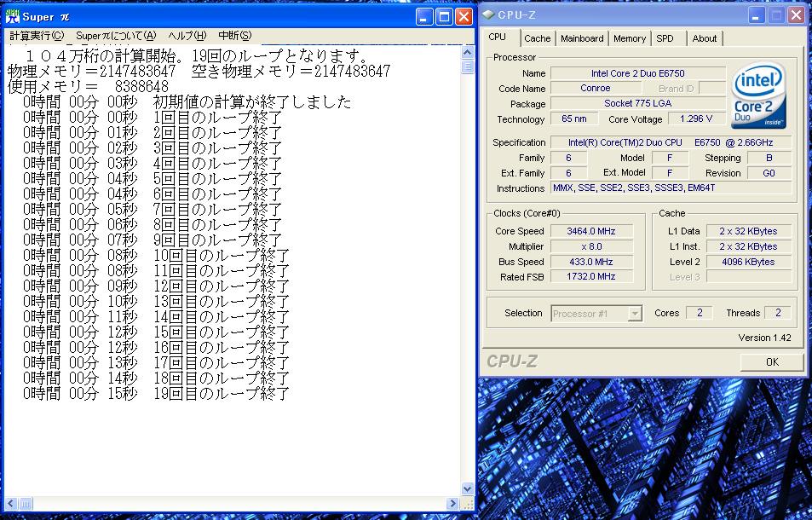Click the Name field Intel Core 2 Duo E6750
The width and height of the screenshot is (812, 520).
pos(638,73)
